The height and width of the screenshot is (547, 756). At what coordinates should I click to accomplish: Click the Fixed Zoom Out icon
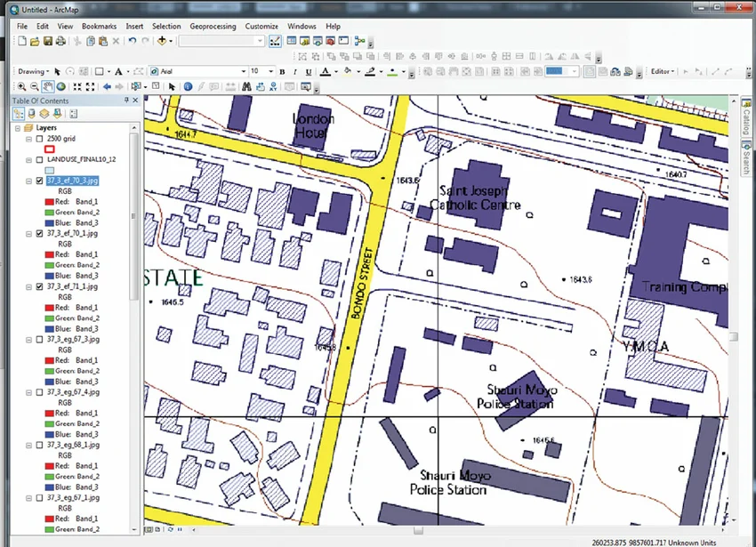90,87
